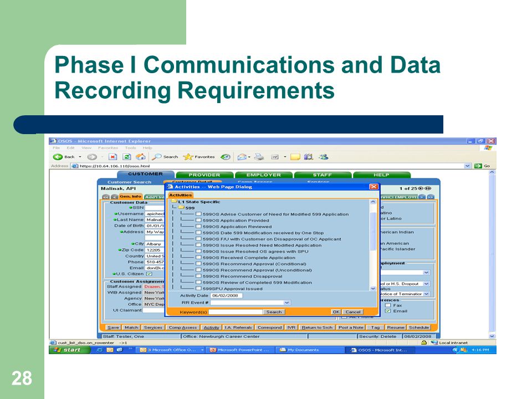Check 599OS Issue Resolved OS agrees with SPU

198,252
